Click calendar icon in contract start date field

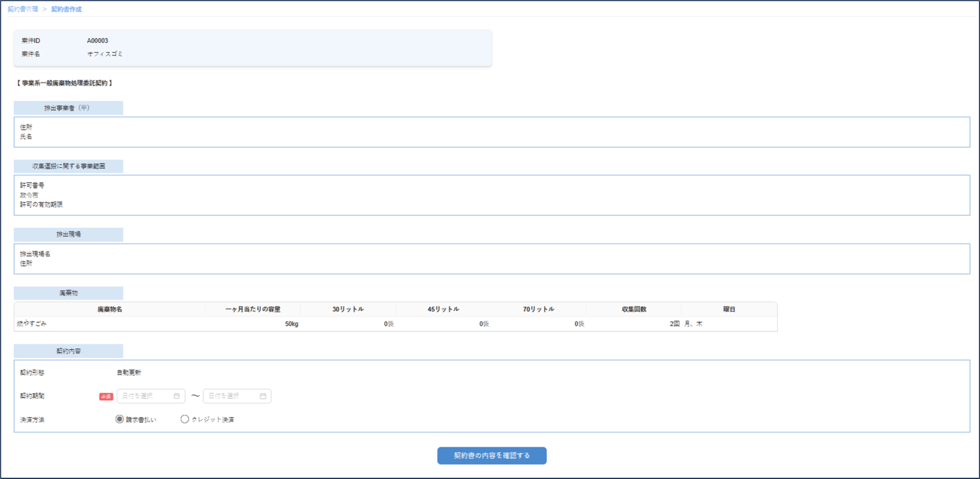click(x=176, y=396)
